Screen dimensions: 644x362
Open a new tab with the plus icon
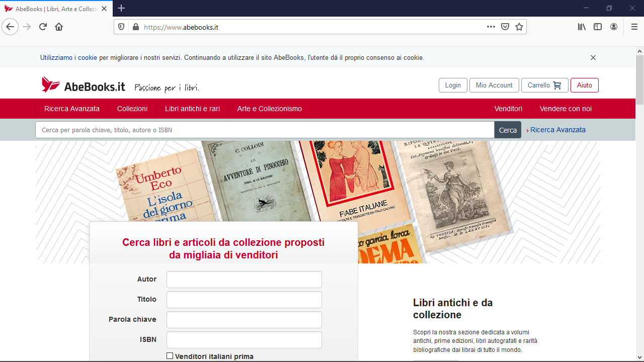tap(121, 8)
